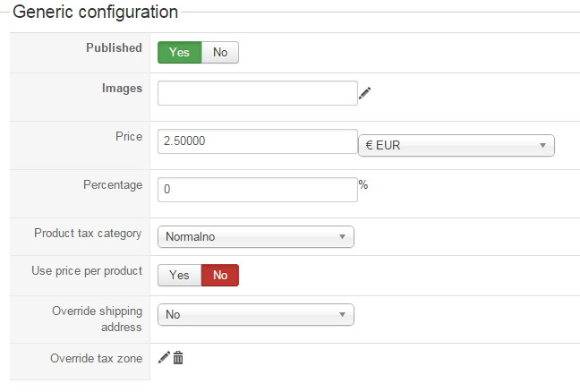This screenshot has width=580, height=392.
Task: Click the Generic configuration heading
Action: [96, 13]
